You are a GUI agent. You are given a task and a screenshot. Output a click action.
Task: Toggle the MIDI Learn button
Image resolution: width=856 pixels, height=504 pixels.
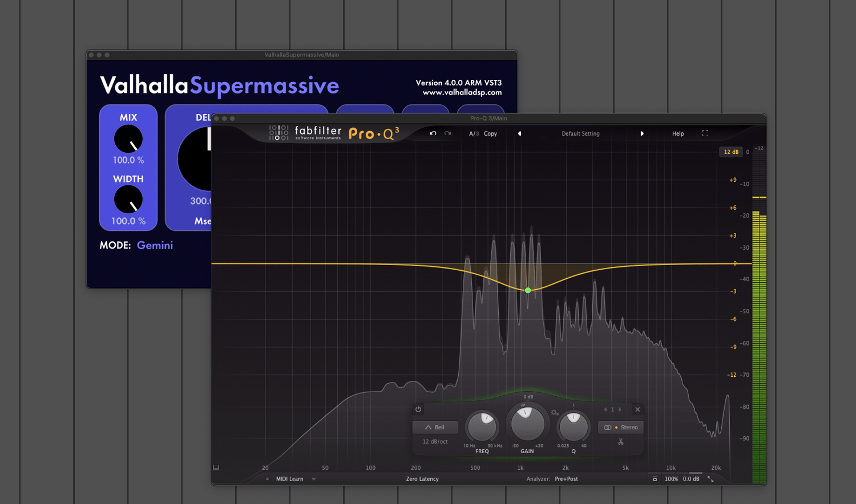tap(289, 479)
